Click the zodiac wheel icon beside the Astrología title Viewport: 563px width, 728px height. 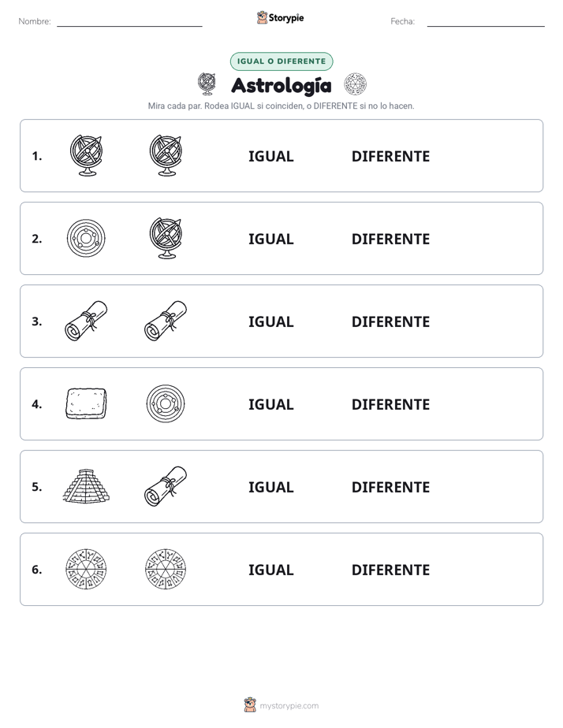coord(356,84)
